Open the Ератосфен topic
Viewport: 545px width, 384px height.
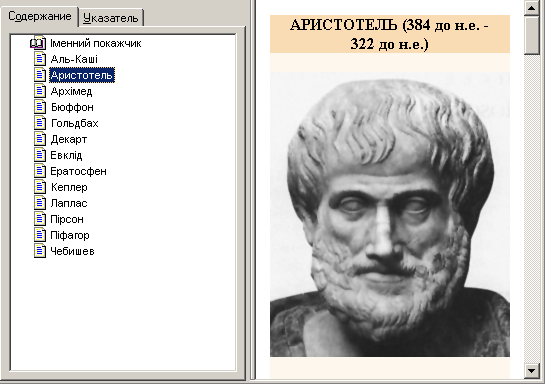(79, 171)
